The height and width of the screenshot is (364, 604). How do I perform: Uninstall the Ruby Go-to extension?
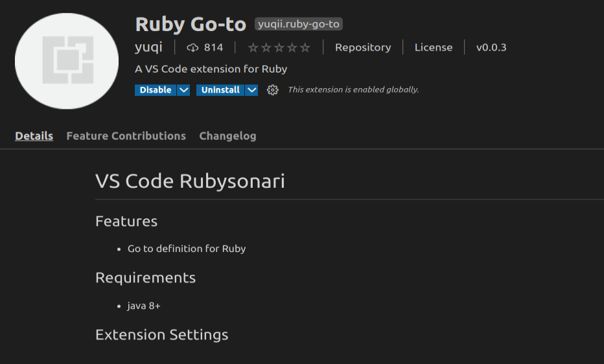click(x=220, y=90)
